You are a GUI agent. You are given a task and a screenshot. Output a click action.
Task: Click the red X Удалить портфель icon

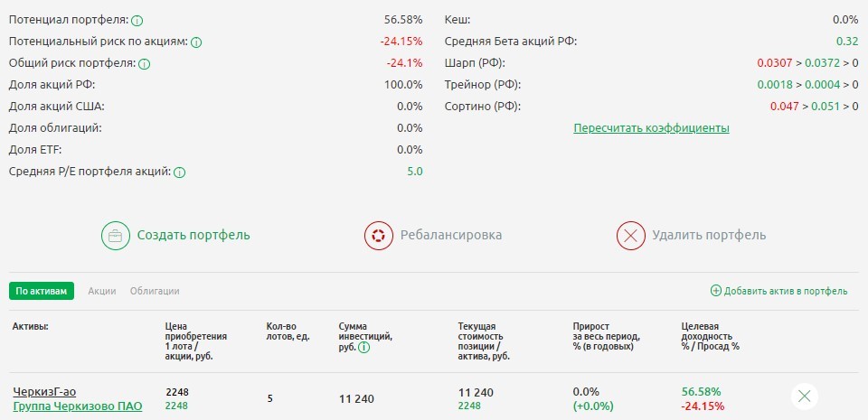pos(630,236)
